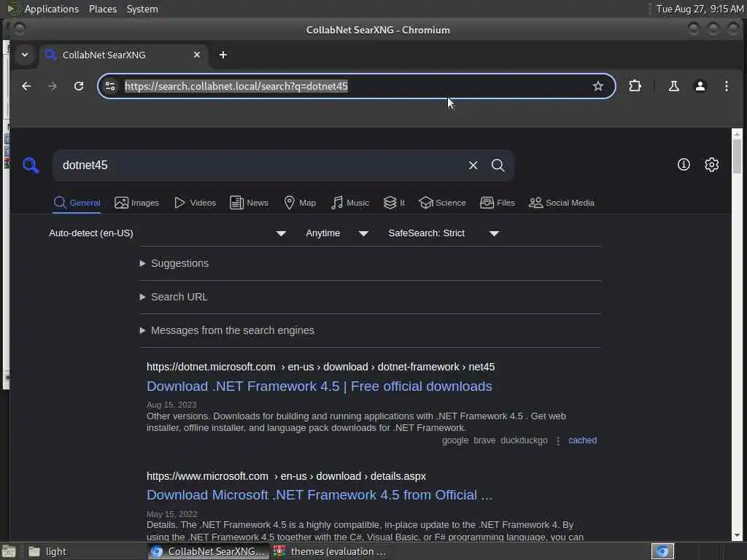Switch to the Map category
Viewport: 747px width, 560px height.
300,203
